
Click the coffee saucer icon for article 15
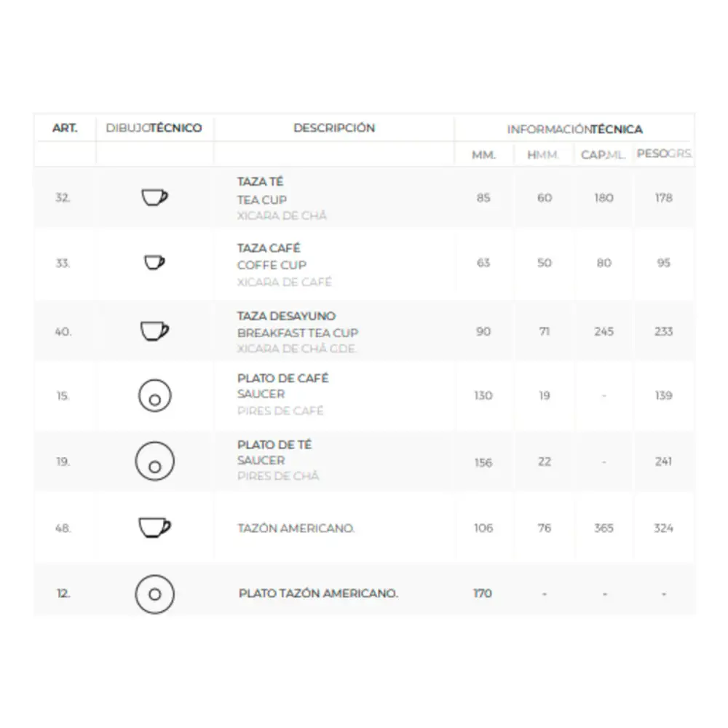pyautogui.click(x=154, y=397)
